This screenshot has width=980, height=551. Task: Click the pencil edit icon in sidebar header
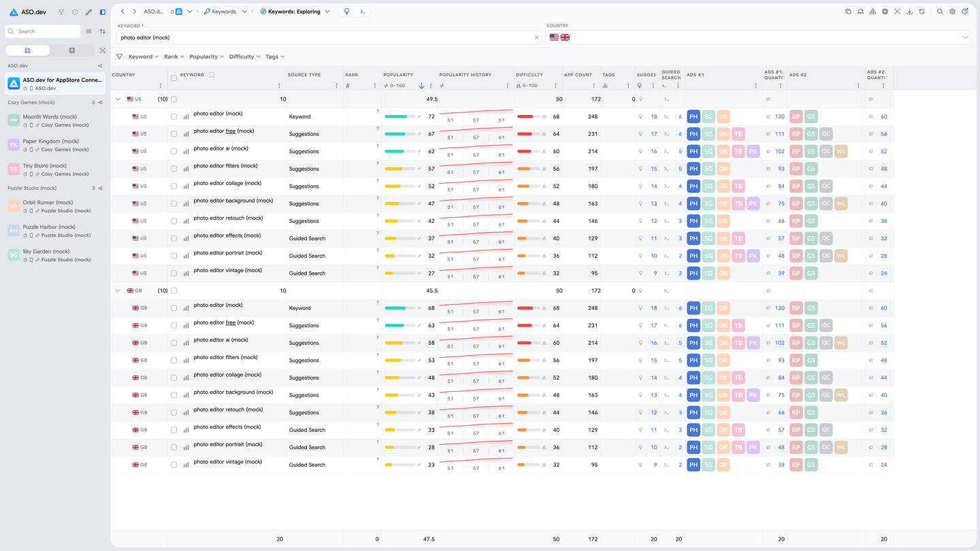click(x=88, y=12)
